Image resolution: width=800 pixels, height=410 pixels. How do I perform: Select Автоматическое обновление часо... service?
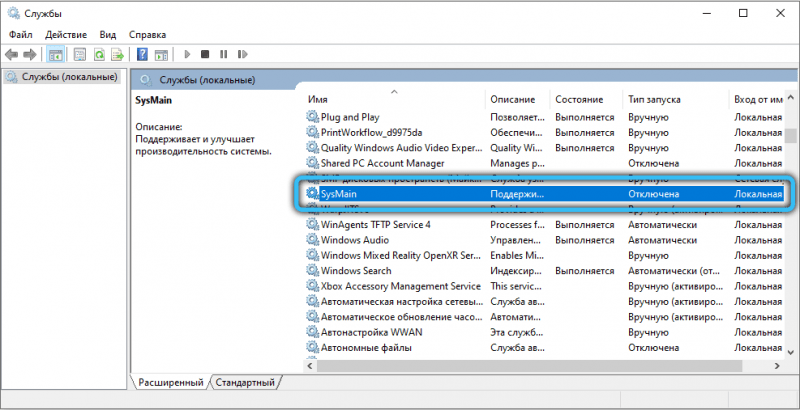tap(402, 317)
